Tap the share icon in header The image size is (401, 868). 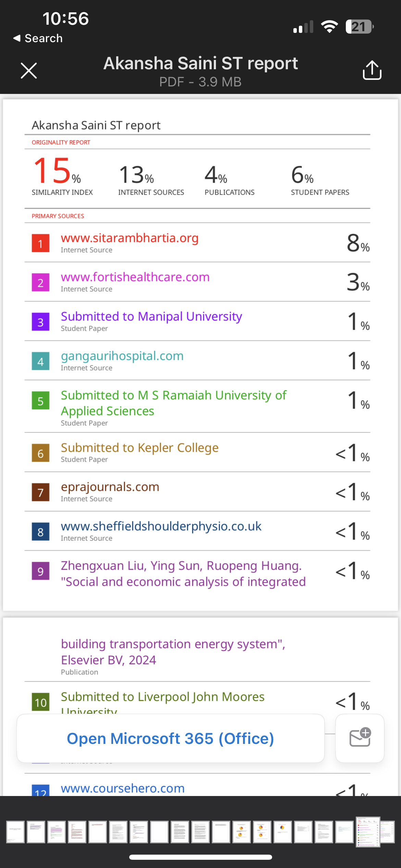pos(372,70)
